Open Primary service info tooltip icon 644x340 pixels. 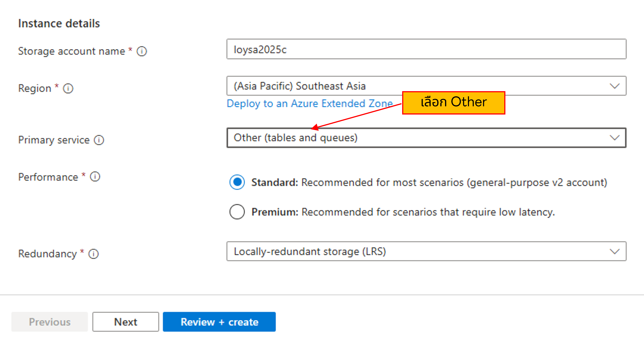coord(99,140)
